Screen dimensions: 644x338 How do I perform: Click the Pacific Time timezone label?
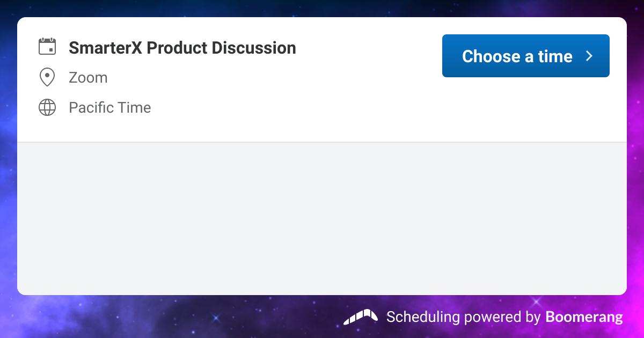(109, 108)
